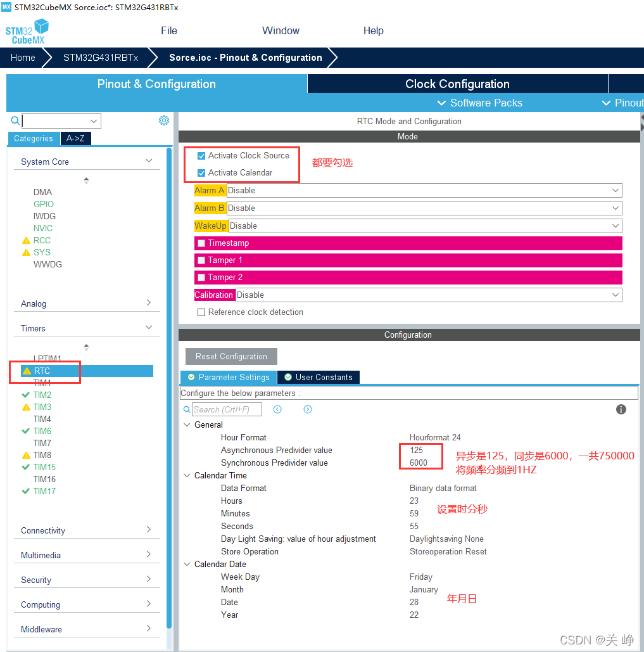Click warning icon next to SYS
The image size is (644, 652).
point(26,252)
